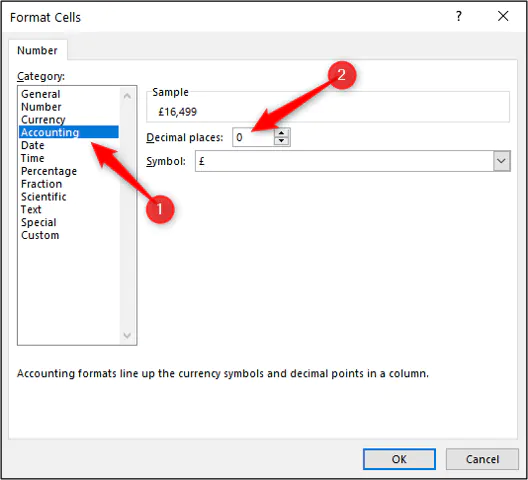
Task: Open the Symbol dropdown arrow
Action: point(501,161)
